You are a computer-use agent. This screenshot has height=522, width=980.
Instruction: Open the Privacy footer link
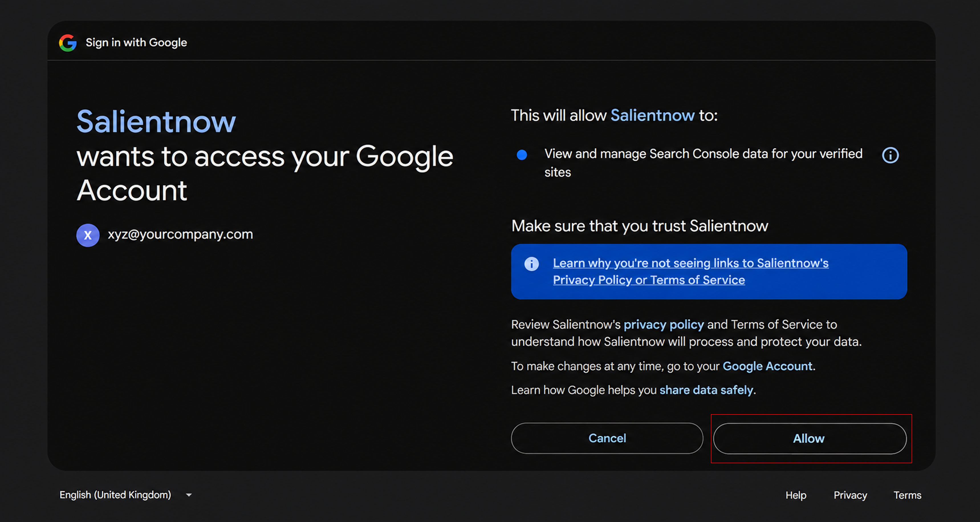(x=850, y=495)
